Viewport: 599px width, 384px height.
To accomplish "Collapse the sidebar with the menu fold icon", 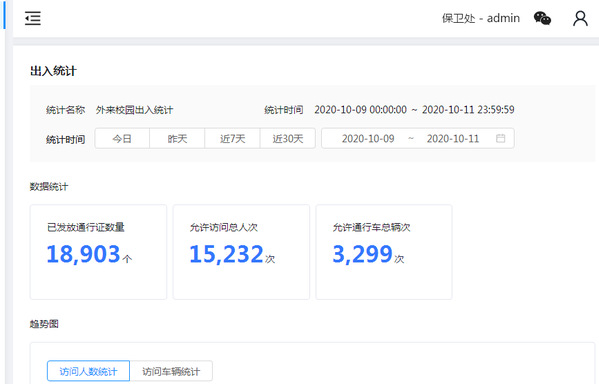I will tap(33, 18).
